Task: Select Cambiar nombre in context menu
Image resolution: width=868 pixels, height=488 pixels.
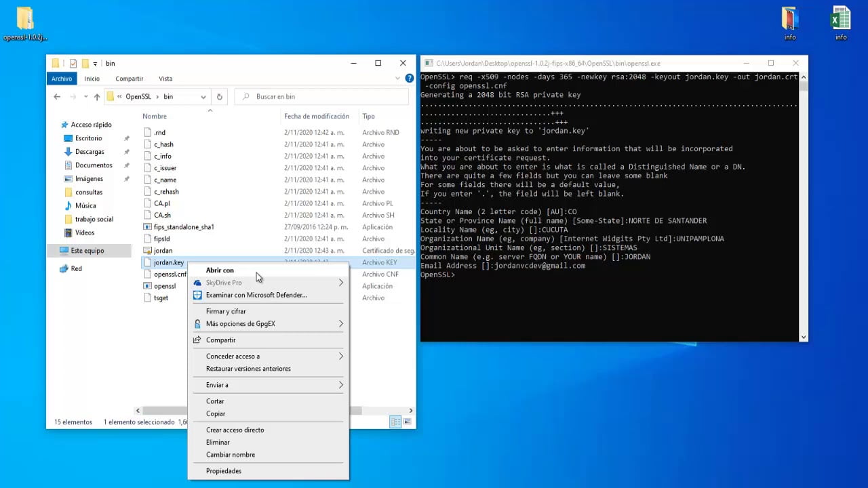Action: pos(230,455)
